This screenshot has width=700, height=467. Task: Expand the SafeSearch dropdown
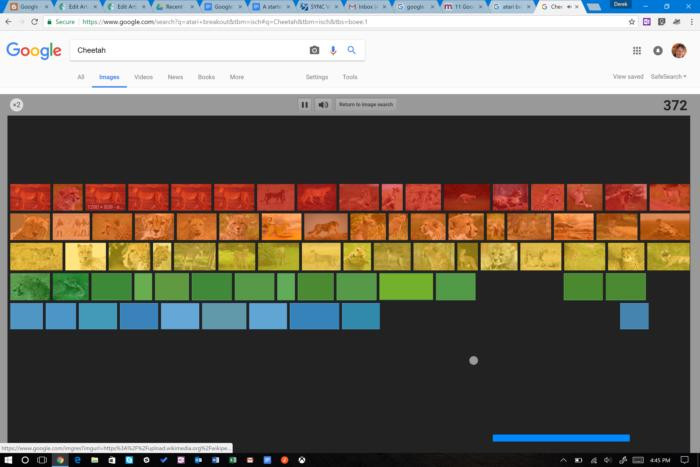pos(668,77)
